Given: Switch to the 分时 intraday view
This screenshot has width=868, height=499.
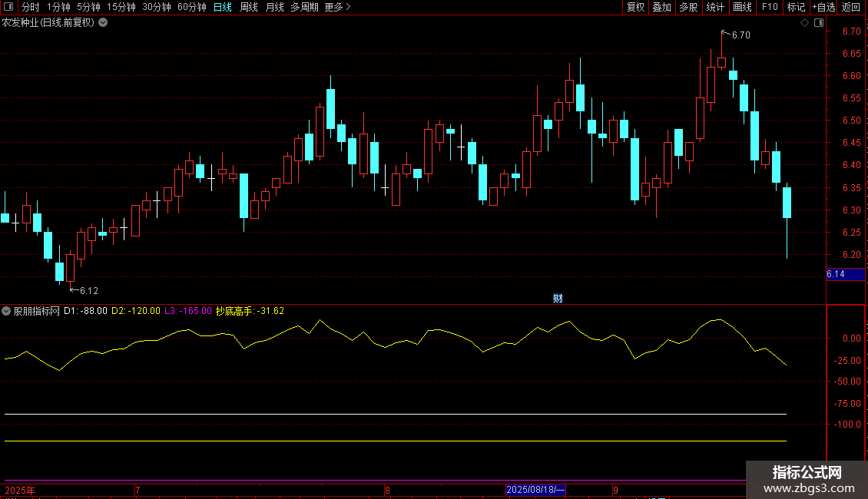Looking at the screenshot, I should [31, 7].
